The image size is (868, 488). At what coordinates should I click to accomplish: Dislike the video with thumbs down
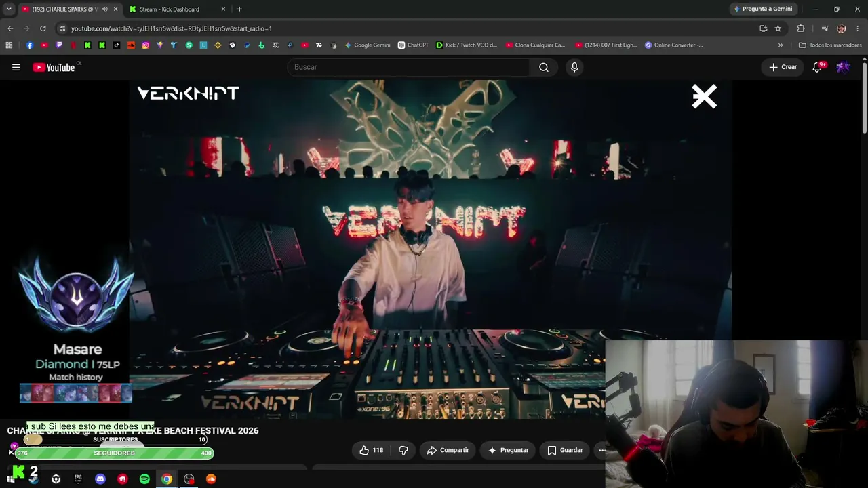(x=403, y=450)
